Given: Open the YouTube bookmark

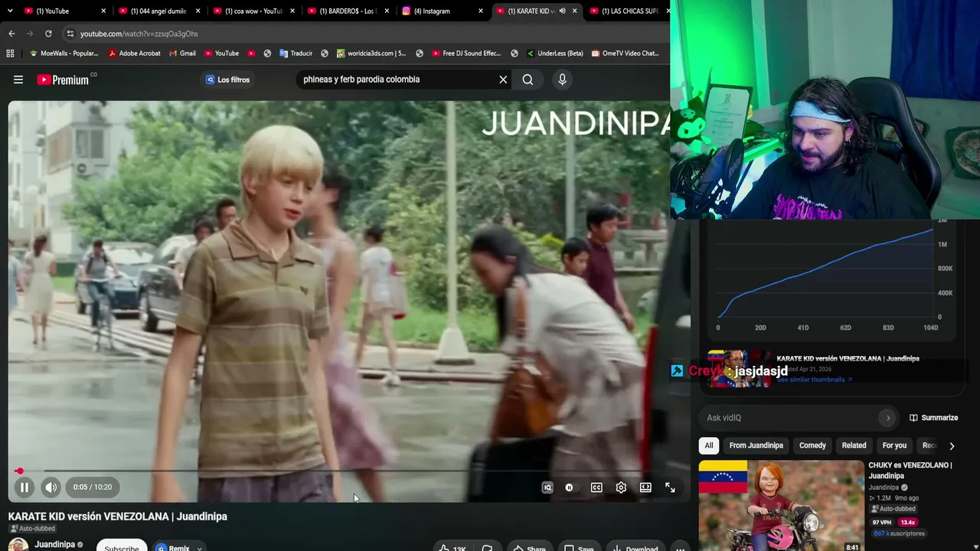Looking at the screenshot, I should (x=221, y=54).
